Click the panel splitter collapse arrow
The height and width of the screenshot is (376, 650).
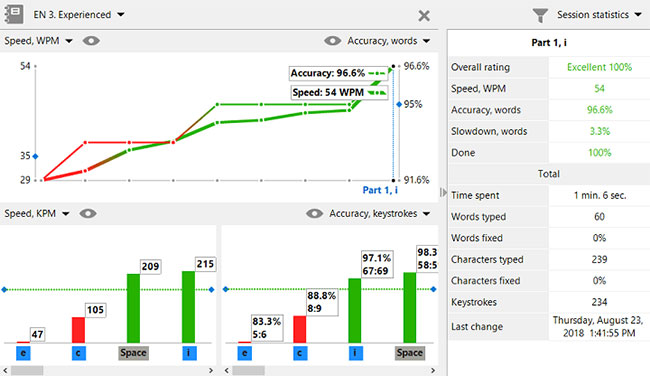click(443, 192)
